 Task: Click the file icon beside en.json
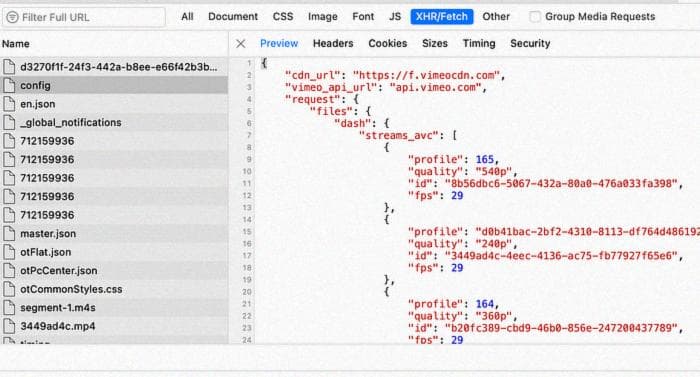9,104
